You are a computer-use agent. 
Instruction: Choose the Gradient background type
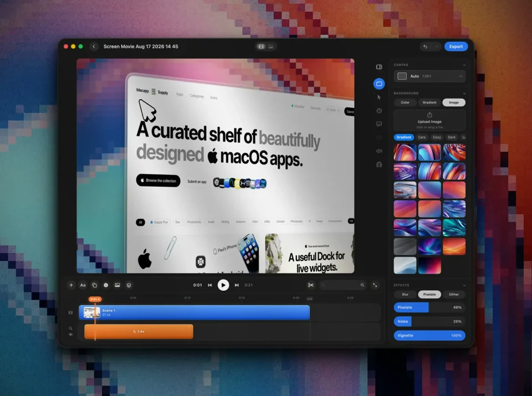coord(429,102)
